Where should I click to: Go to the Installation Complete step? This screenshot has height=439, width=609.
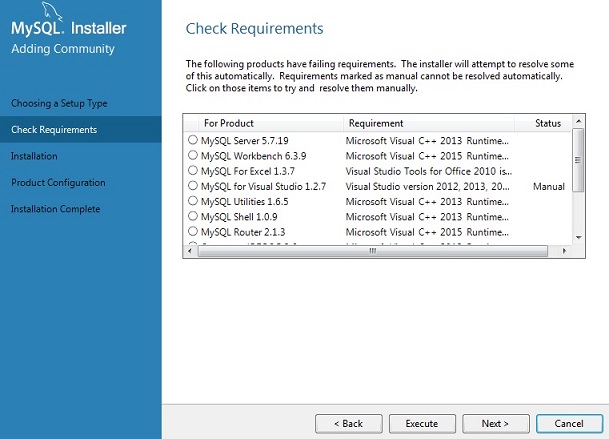[x=56, y=209]
